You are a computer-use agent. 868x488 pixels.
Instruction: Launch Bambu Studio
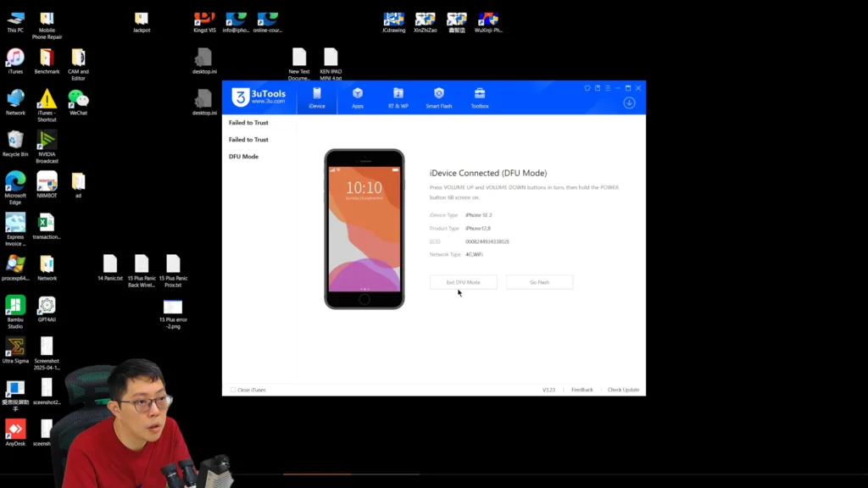(x=15, y=312)
